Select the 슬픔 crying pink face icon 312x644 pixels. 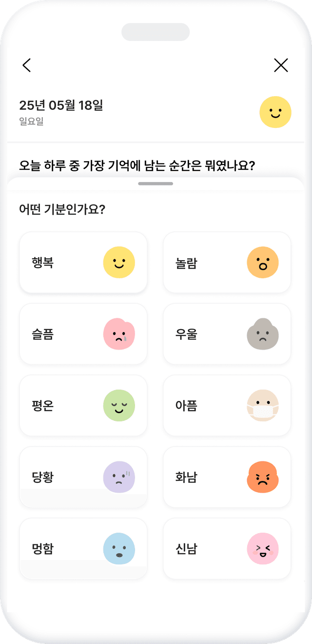click(x=119, y=334)
